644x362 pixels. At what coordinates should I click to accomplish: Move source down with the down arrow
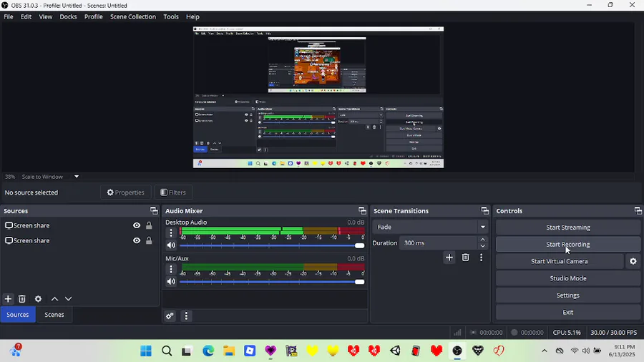click(x=68, y=299)
